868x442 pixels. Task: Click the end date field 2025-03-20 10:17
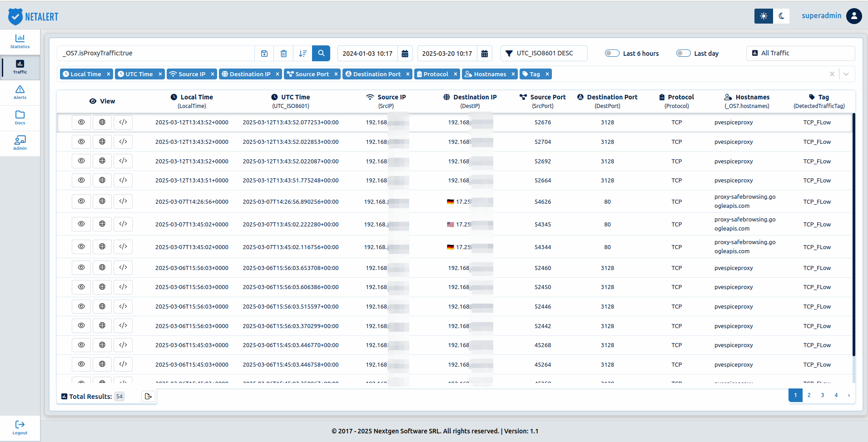point(447,54)
